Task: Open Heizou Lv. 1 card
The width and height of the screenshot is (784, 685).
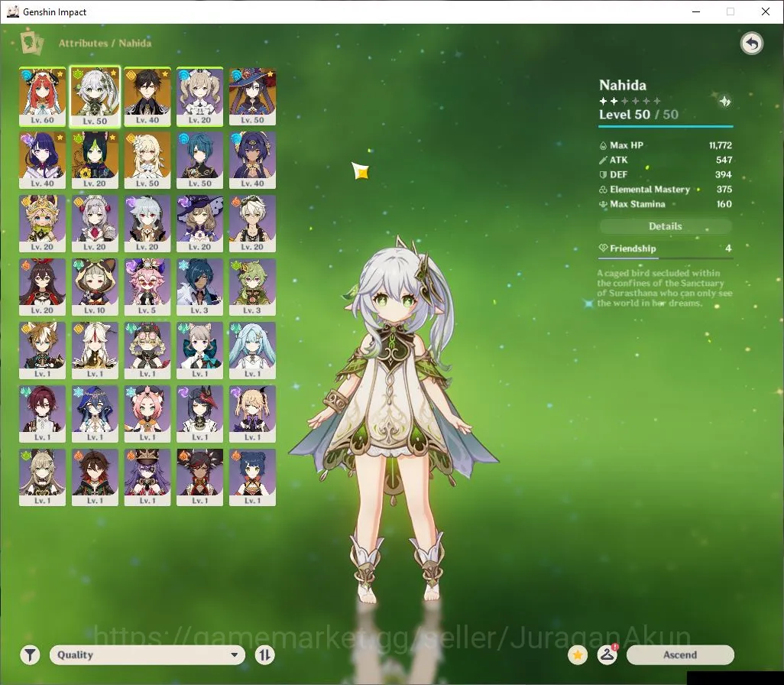Action: pos(42,414)
